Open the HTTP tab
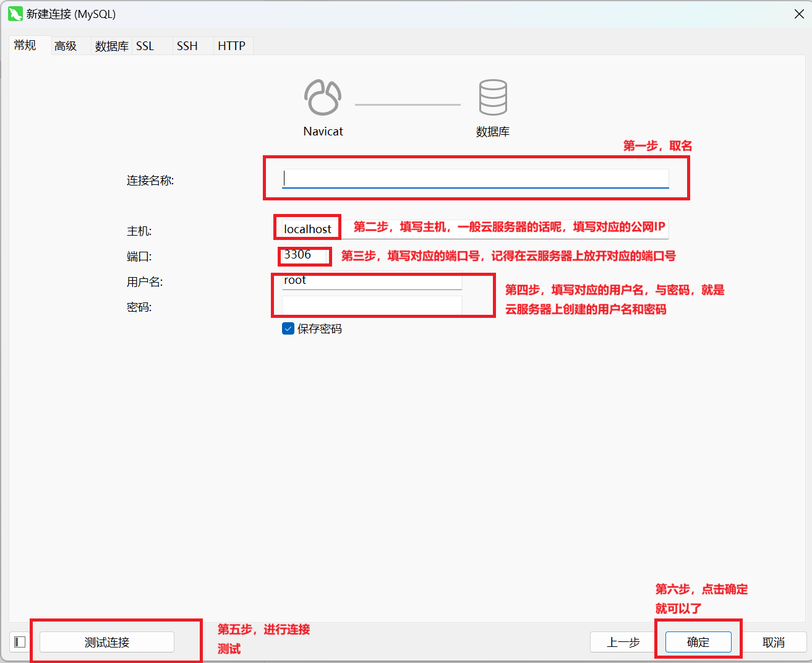This screenshot has width=812, height=663. pyautogui.click(x=232, y=46)
